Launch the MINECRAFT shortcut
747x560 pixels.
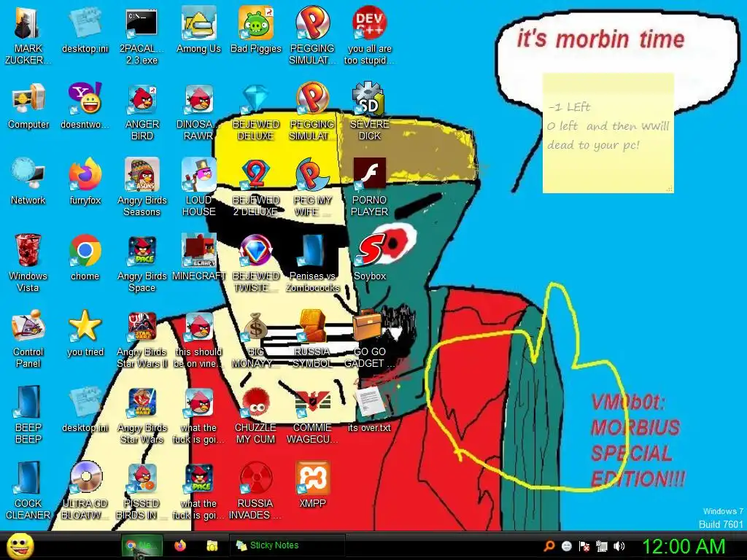click(198, 257)
